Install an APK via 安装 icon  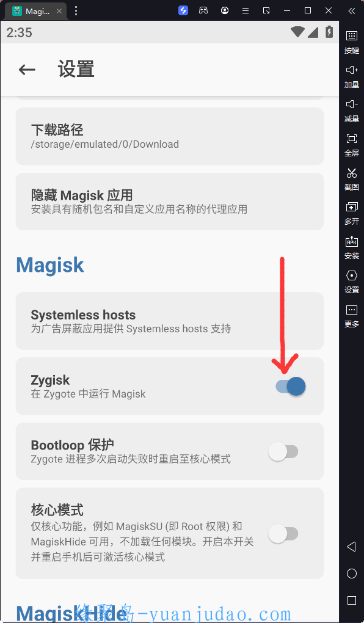[352, 247]
